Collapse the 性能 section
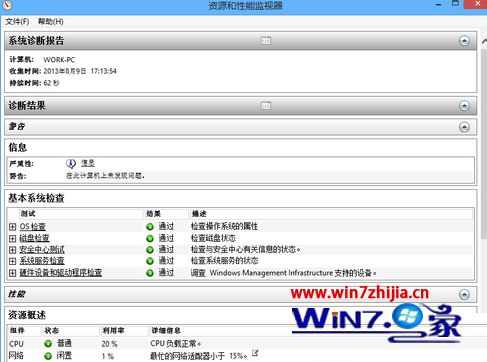The height and width of the screenshot is (362, 487). 464,294
